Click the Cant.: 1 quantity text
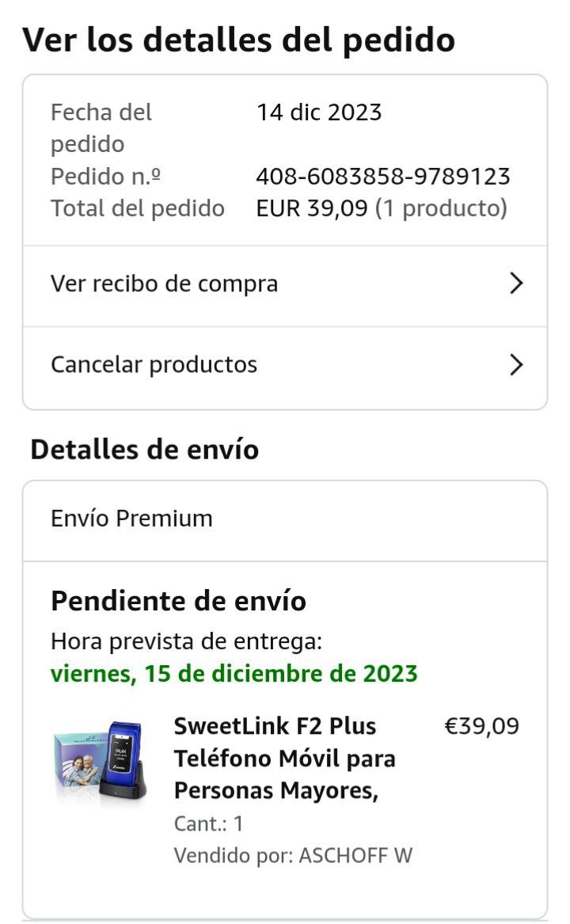 (x=209, y=823)
